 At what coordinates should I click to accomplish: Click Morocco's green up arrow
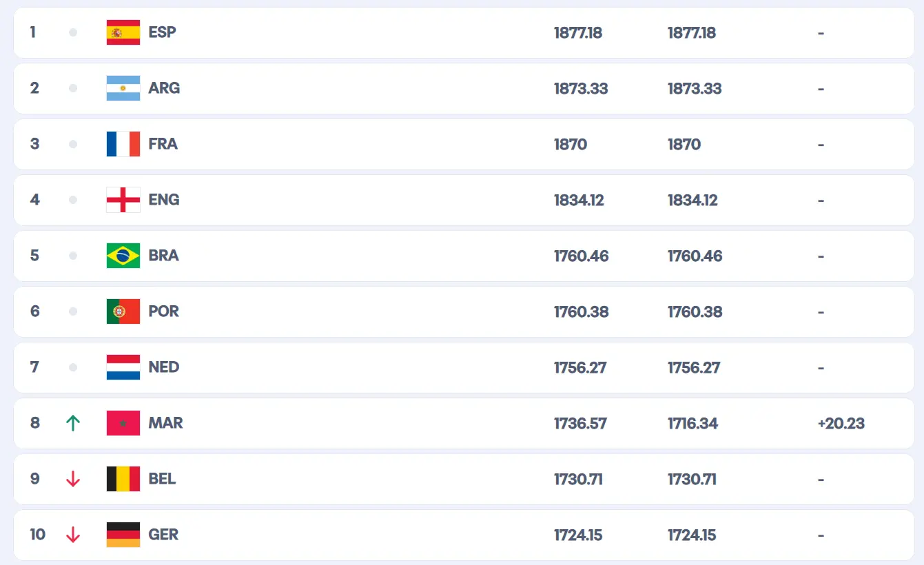[x=73, y=423]
